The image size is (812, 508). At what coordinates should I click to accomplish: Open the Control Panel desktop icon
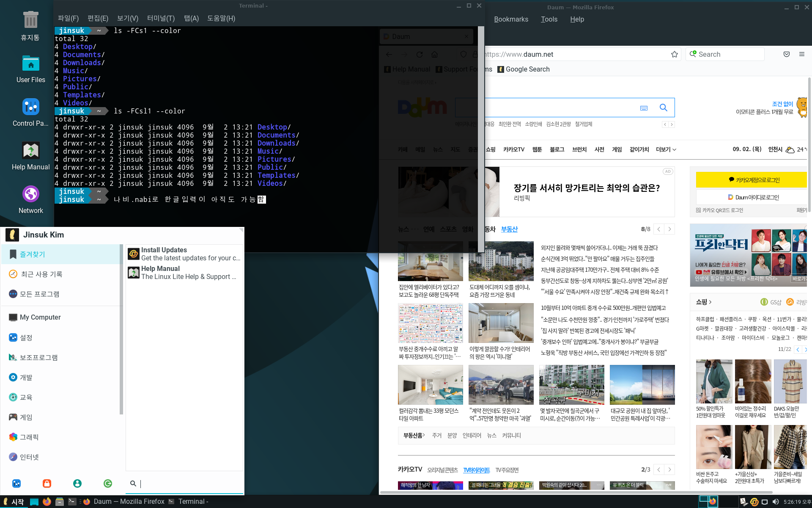tap(30, 112)
